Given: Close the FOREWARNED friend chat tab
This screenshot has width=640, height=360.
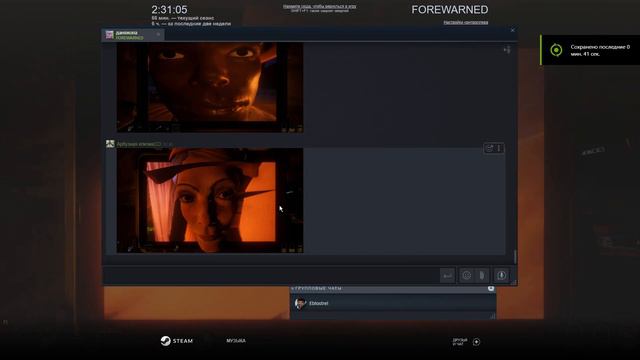Looking at the screenshot, I should 158,35.
